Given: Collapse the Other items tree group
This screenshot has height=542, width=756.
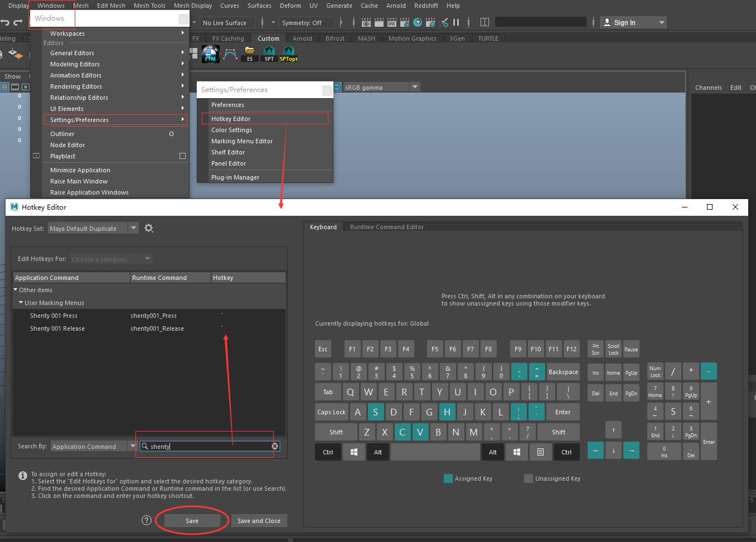Looking at the screenshot, I should click(16, 290).
